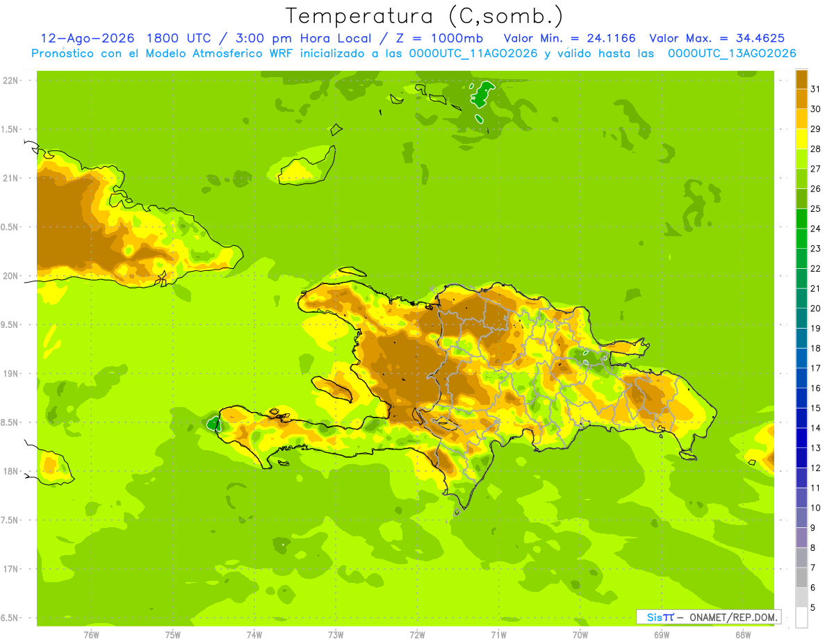Screen dimensions: 834x644
Task: Click the '76W' longitude label
Action: [91, 634]
